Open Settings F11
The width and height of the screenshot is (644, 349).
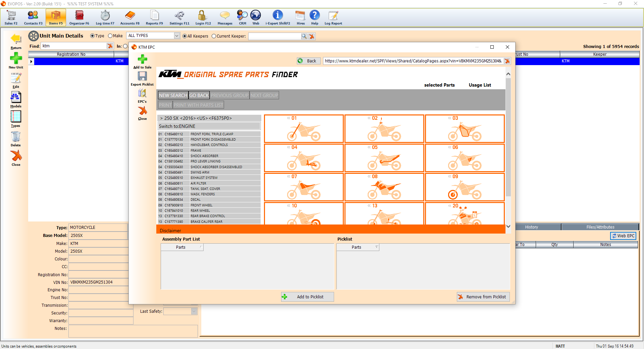pyautogui.click(x=179, y=17)
